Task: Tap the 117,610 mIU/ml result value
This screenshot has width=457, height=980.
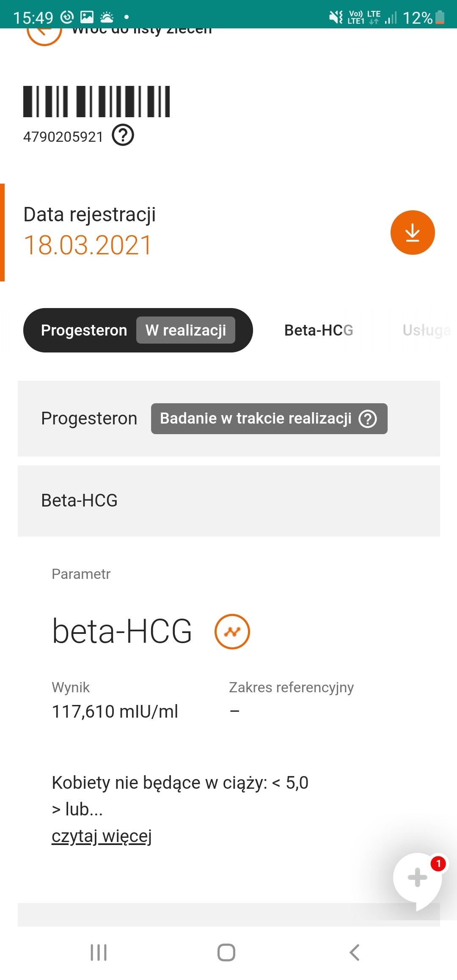Action: pyautogui.click(x=115, y=711)
